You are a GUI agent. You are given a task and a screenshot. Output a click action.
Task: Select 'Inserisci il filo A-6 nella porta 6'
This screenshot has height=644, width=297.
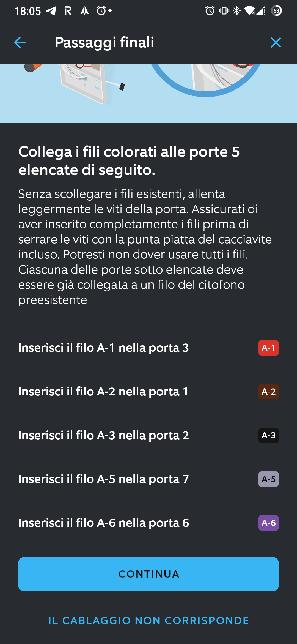103,523
